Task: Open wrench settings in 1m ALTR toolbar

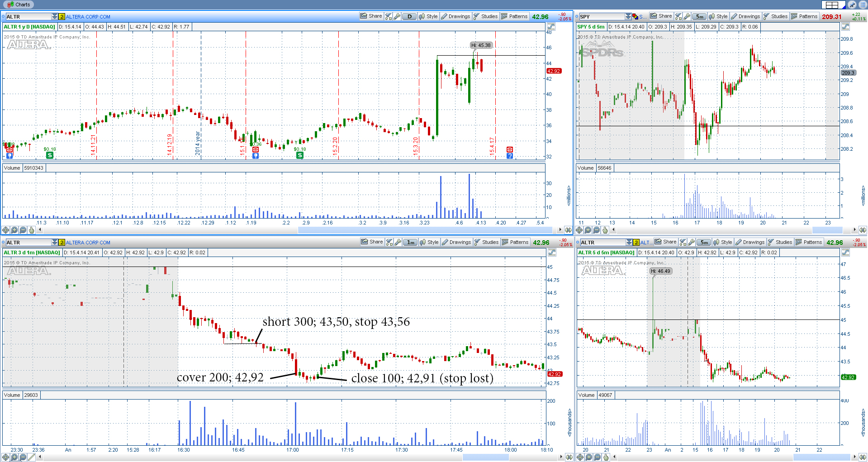Action: [398, 242]
